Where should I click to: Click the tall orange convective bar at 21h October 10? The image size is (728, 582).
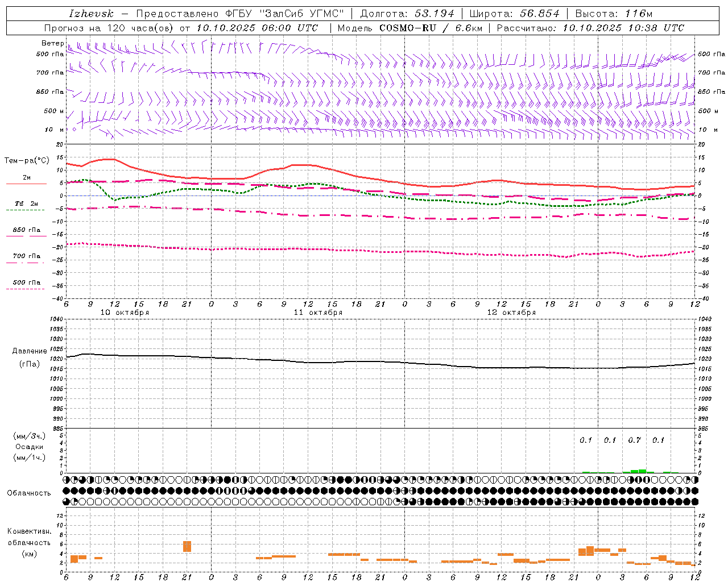tap(187, 546)
